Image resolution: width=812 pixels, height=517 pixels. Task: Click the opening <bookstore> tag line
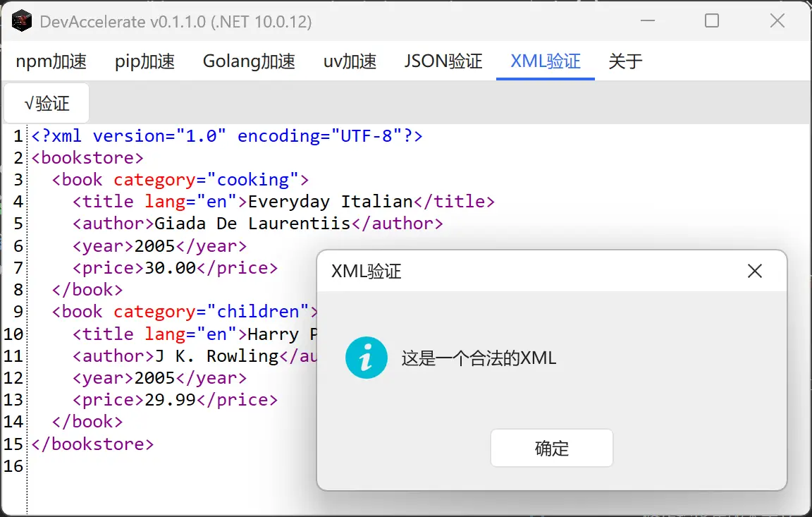point(87,158)
